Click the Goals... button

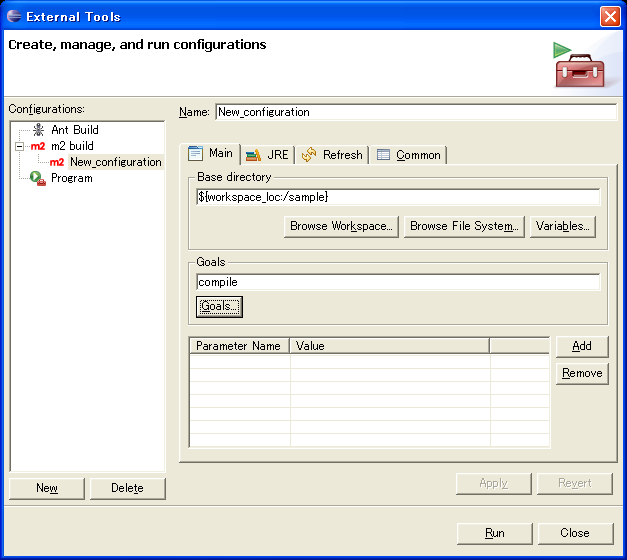click(x=219, y=307)
